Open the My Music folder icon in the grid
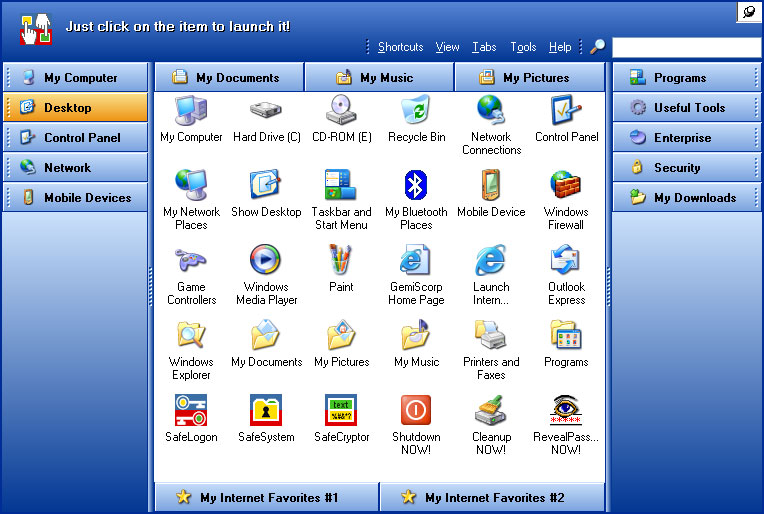Screen dimensions: 764x514 (x=416, y=335)
